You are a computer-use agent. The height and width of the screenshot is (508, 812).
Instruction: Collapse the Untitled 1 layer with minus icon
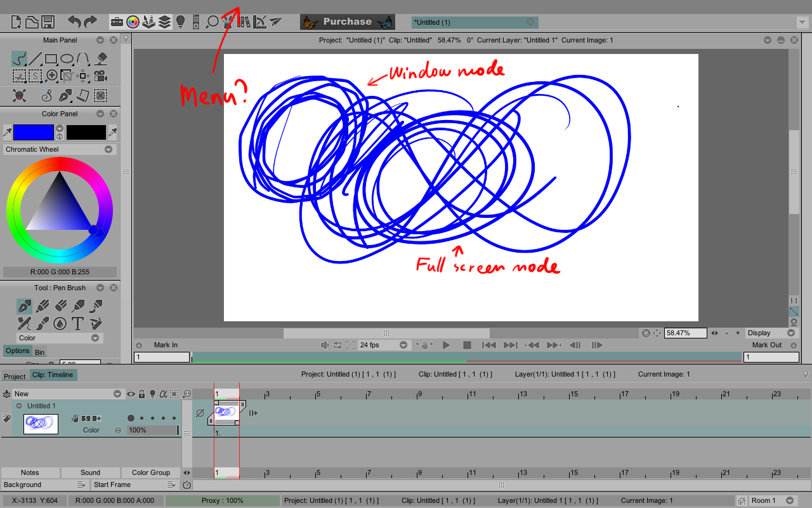19,406
